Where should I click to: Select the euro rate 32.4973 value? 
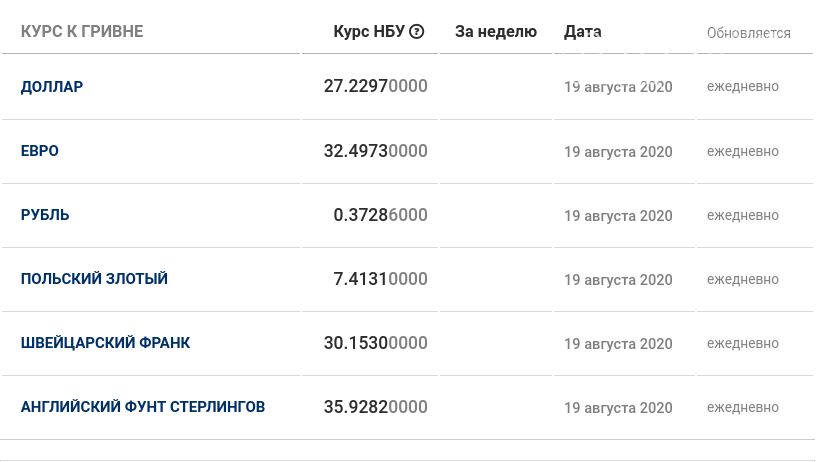376,151
